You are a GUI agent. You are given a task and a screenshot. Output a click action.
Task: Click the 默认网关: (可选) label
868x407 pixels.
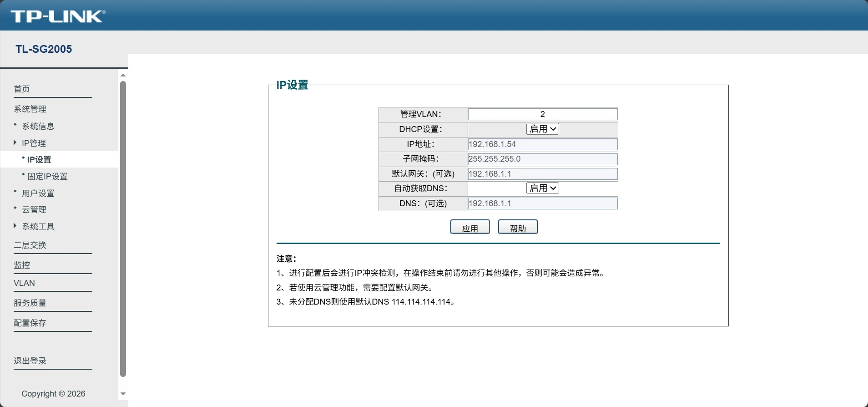click(423, 174)
